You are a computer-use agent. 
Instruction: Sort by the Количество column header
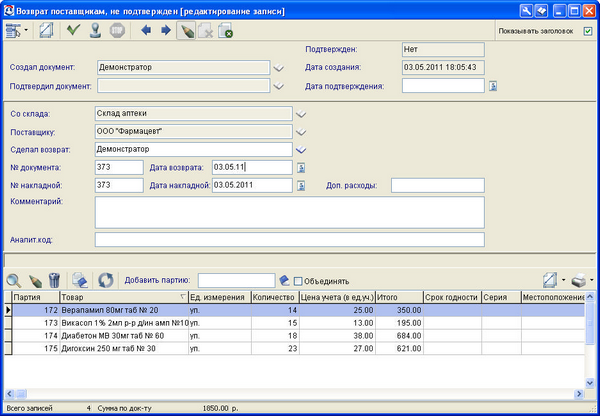tap(275, 297)
